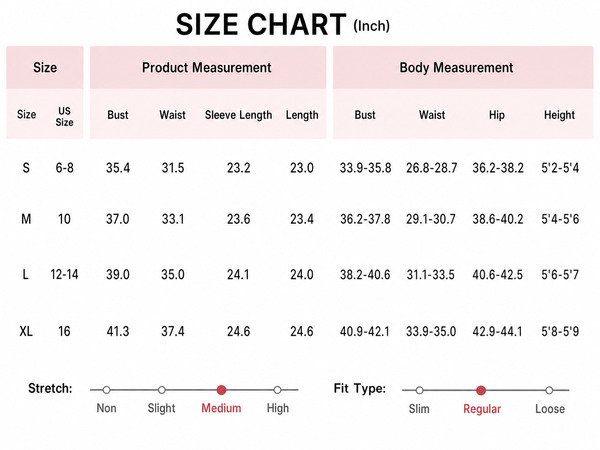Click the Sleeve Length column header

coord(238,115)
